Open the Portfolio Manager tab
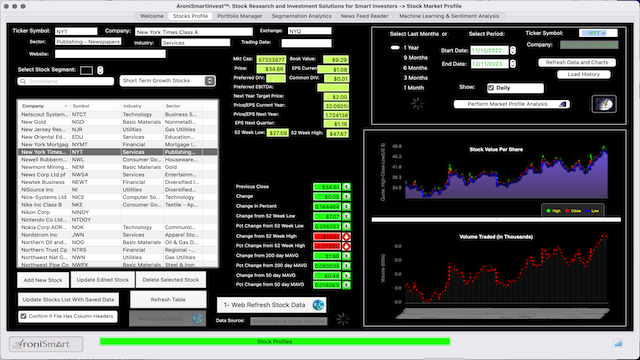This screenshot has height=360, width=640. pos(240,16)
